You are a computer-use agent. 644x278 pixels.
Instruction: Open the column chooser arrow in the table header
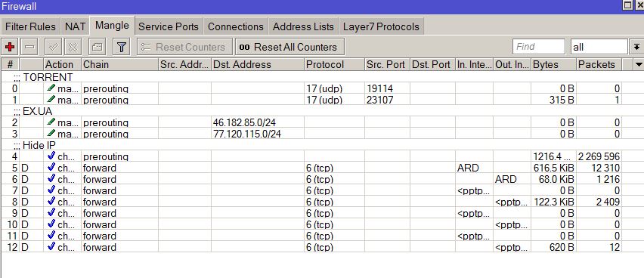(639, 64)
